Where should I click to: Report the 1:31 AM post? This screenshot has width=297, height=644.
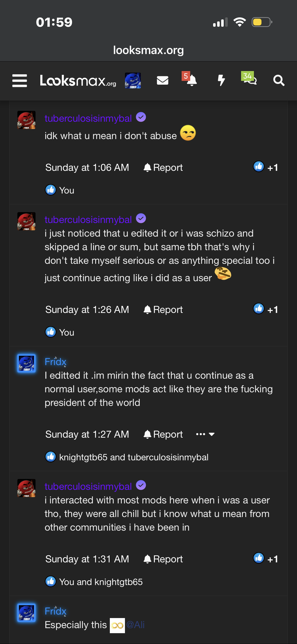163,559
